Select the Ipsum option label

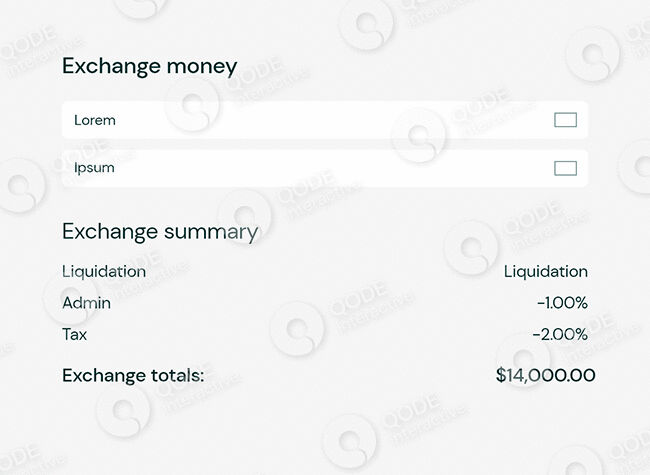[x=94, y=168]
